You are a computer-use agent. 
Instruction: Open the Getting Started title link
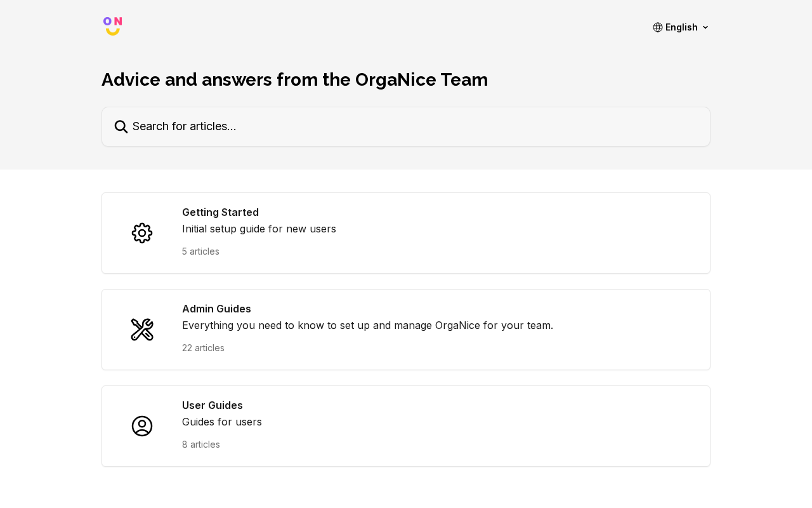coord(220,212)
